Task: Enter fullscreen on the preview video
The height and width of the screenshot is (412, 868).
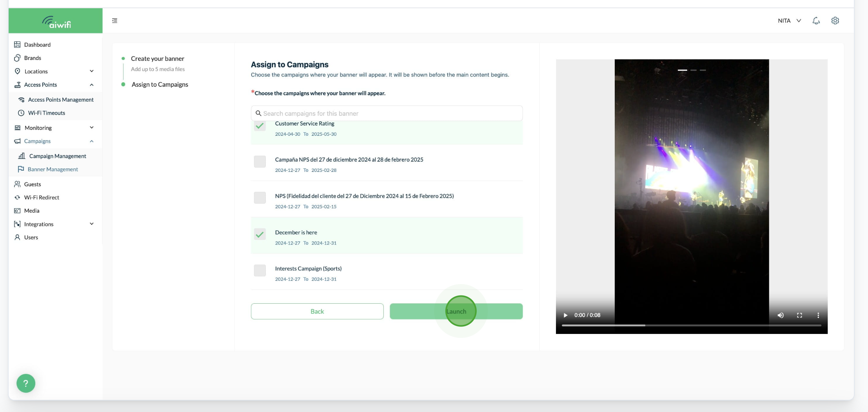Action: point(799,315)
